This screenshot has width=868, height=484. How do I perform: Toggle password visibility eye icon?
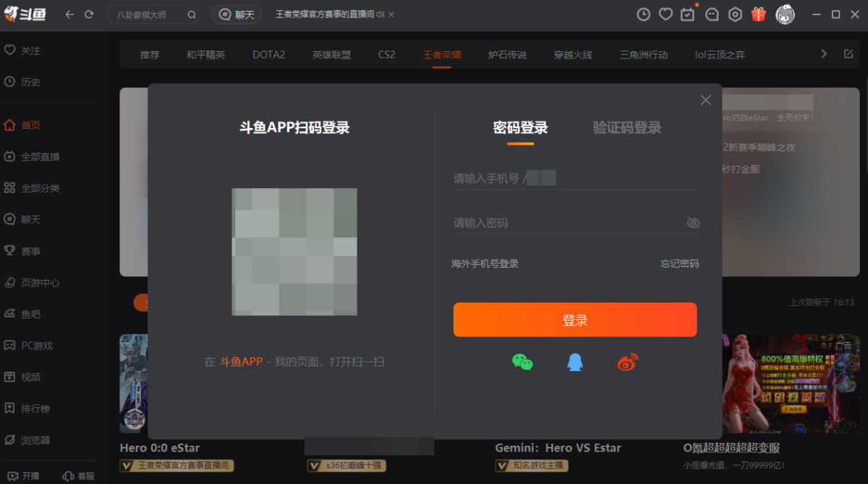pyautogui.click(x=693, y=223)
